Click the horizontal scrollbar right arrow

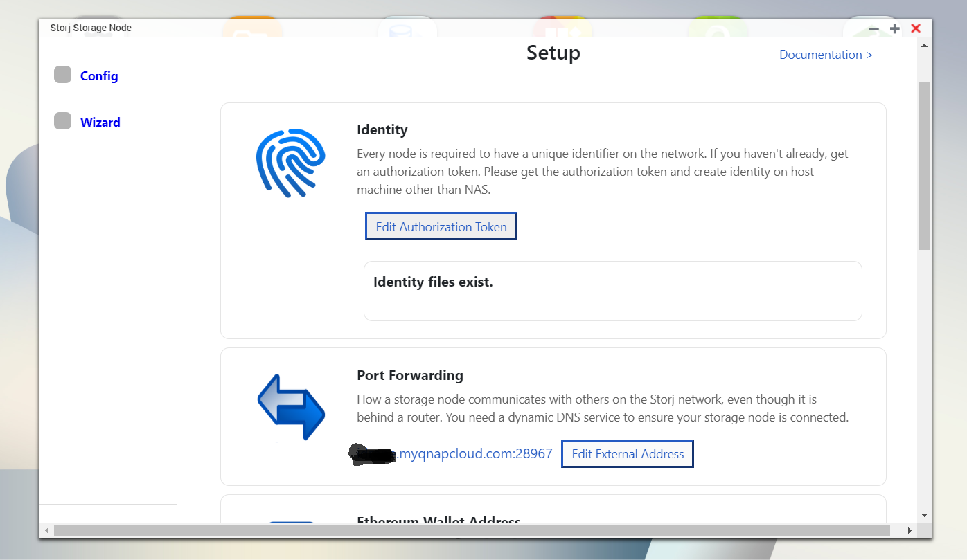coord(910,530)
